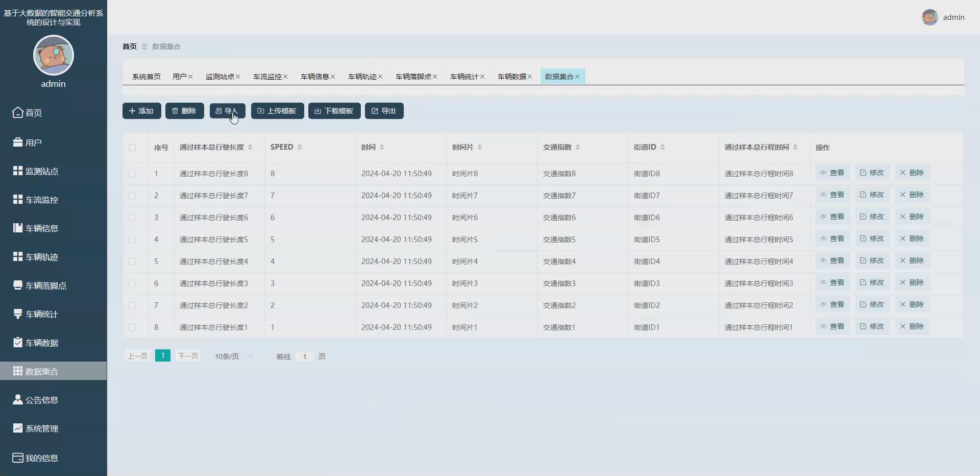
Task: Toggle the select-all checkbox in table header
Action: pos(132,148)
